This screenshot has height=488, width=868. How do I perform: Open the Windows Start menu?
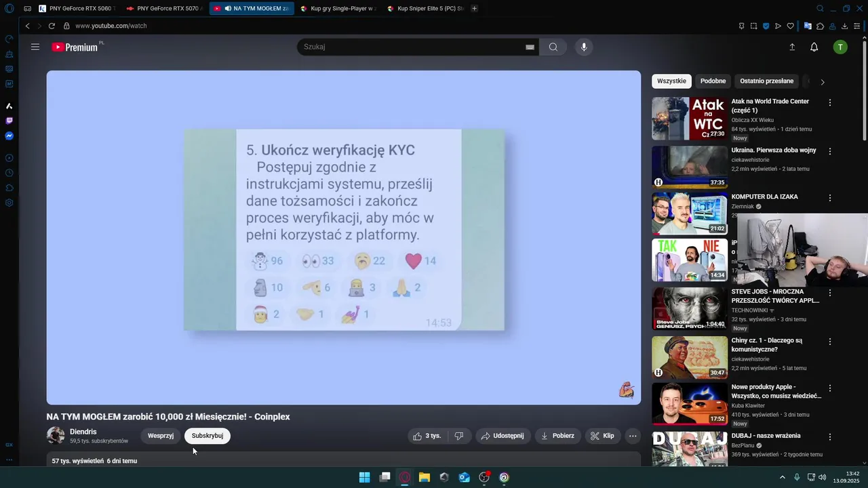(x=364, y=477)
